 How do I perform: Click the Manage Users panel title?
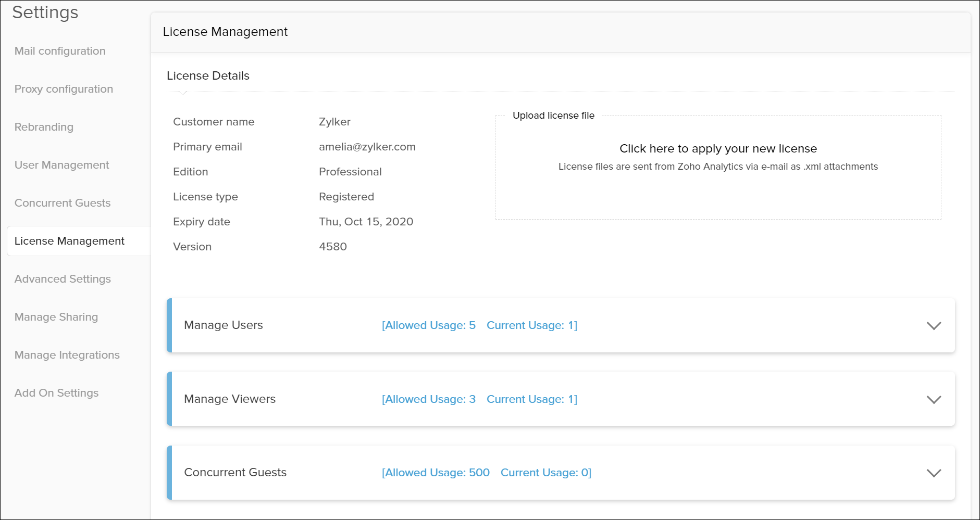point(224,325)
